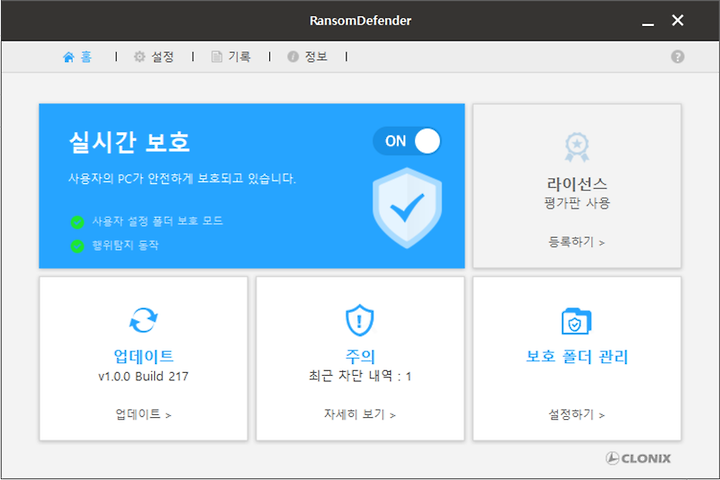720x480 pixels.
Task: Open 등록하기 to register license
Action: coord(577,242)
